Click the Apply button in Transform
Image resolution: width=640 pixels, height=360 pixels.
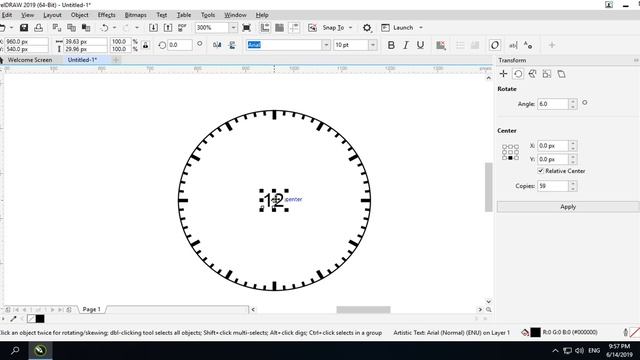[x=568, y=207]
